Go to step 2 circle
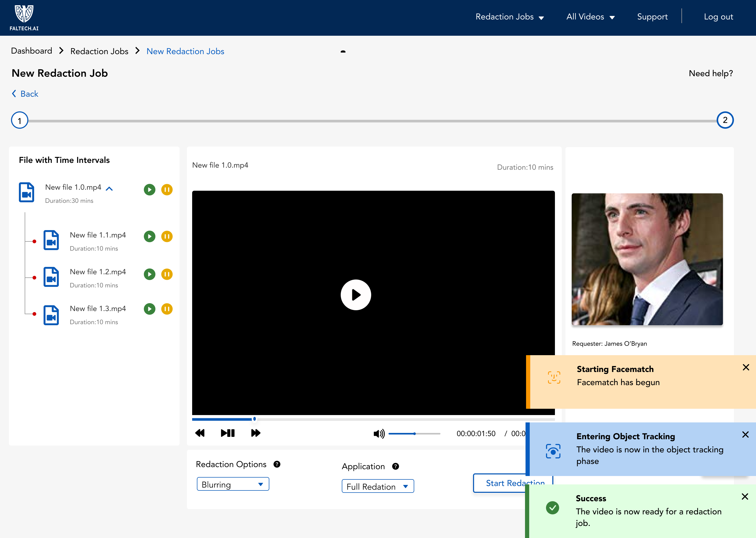This screenshot has width=756, height=538. (x=725, y=120)
